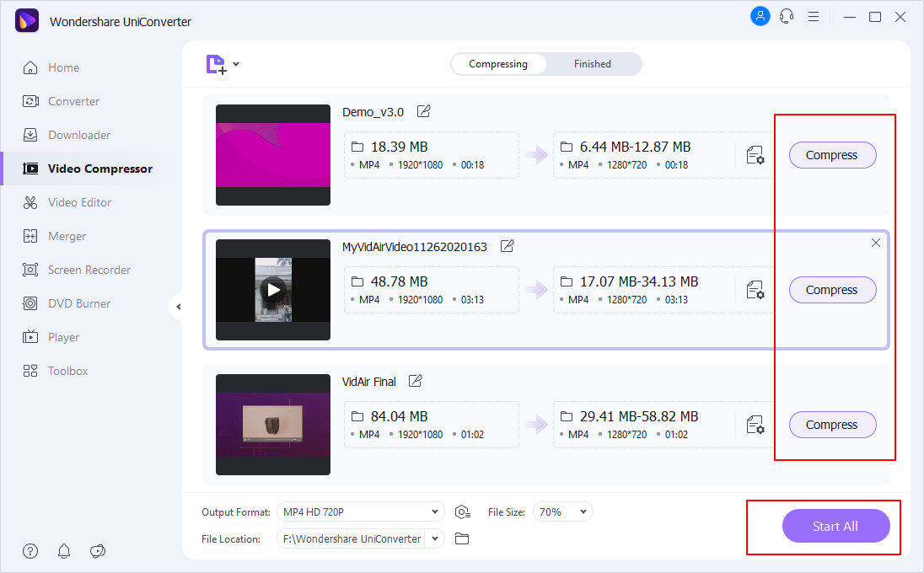Open the DVD Burner section
924x573 pixels.
coord(79,304)
